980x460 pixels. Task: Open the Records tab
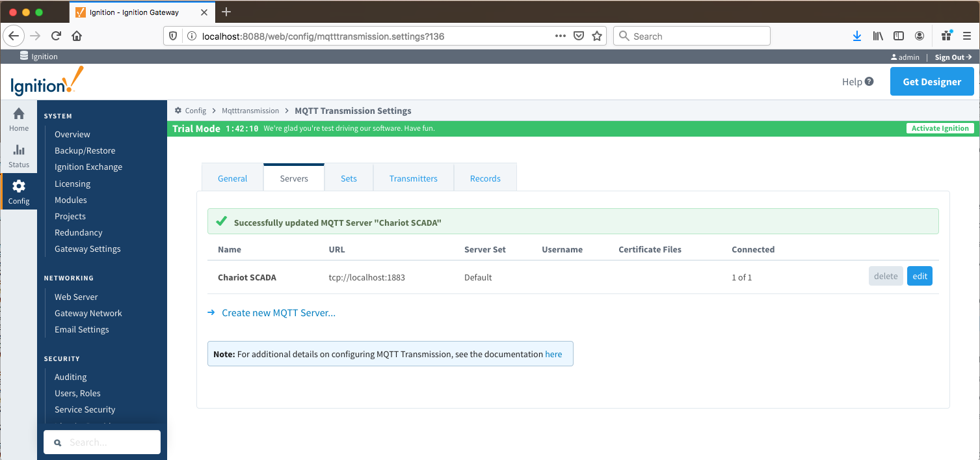485,178
